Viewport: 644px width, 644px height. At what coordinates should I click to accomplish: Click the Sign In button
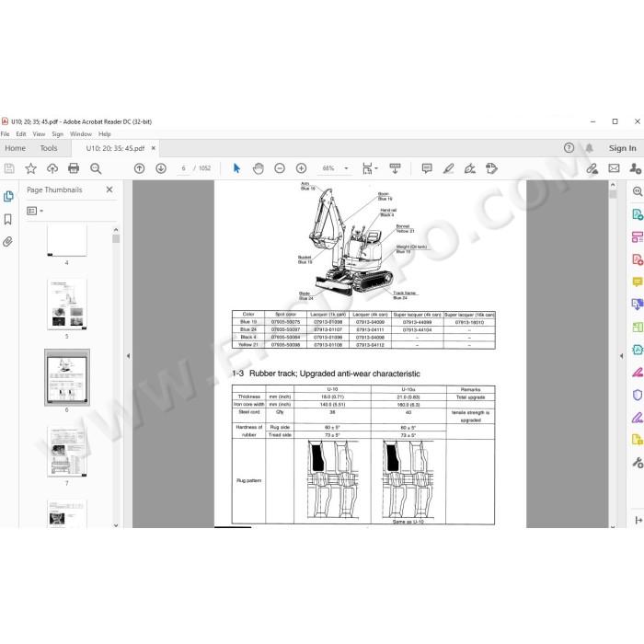[622, 148]
